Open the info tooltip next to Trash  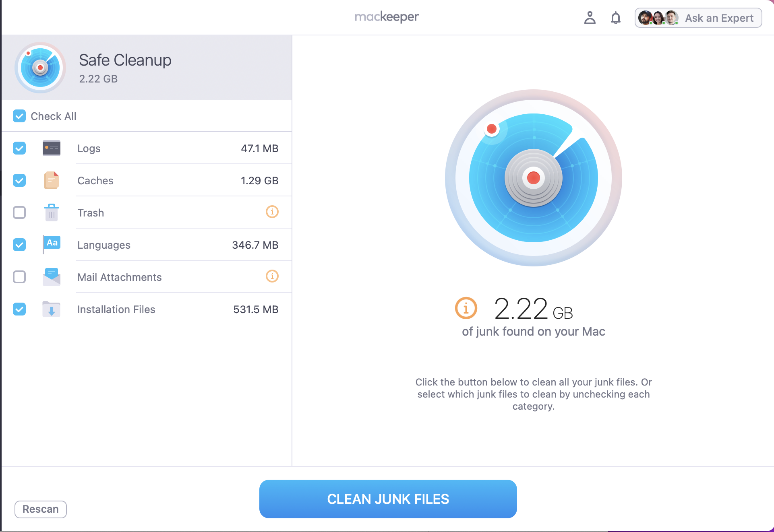pos(272,212)
